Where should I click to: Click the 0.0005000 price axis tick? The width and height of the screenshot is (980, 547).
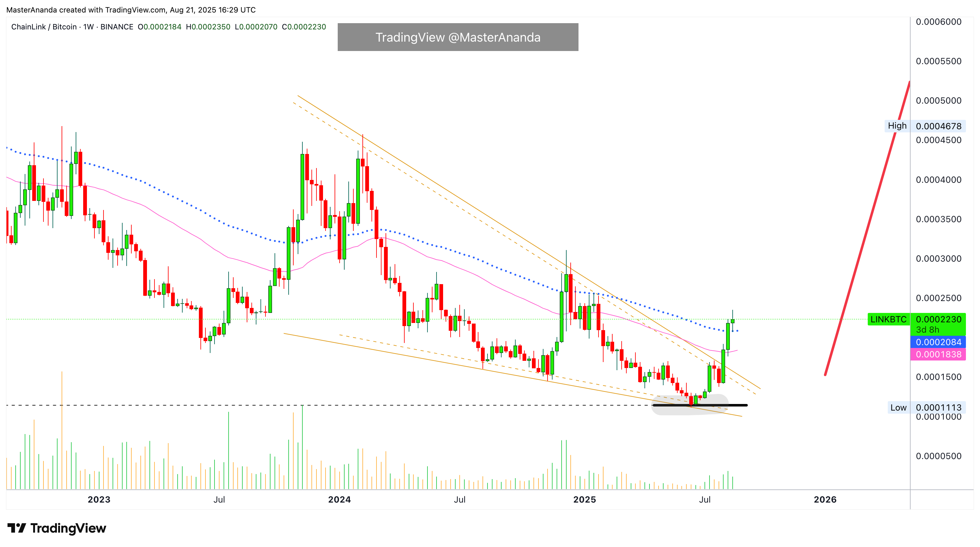pos(938,101)
